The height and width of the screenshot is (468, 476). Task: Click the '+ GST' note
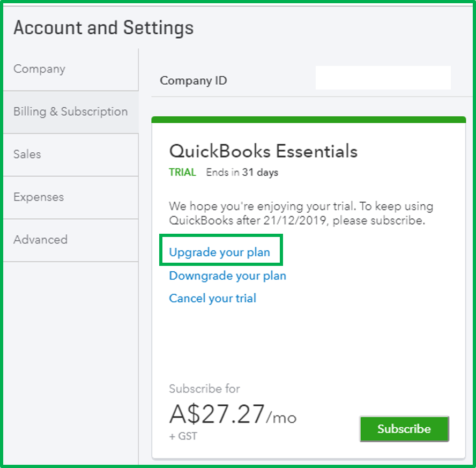pyautogui.click(x=183, y=436)
